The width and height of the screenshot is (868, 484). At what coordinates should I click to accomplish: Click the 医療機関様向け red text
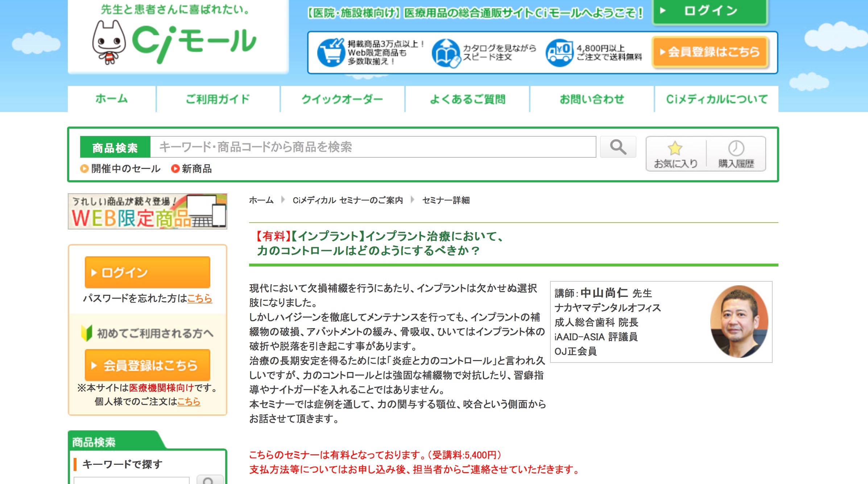click(162, 388)
